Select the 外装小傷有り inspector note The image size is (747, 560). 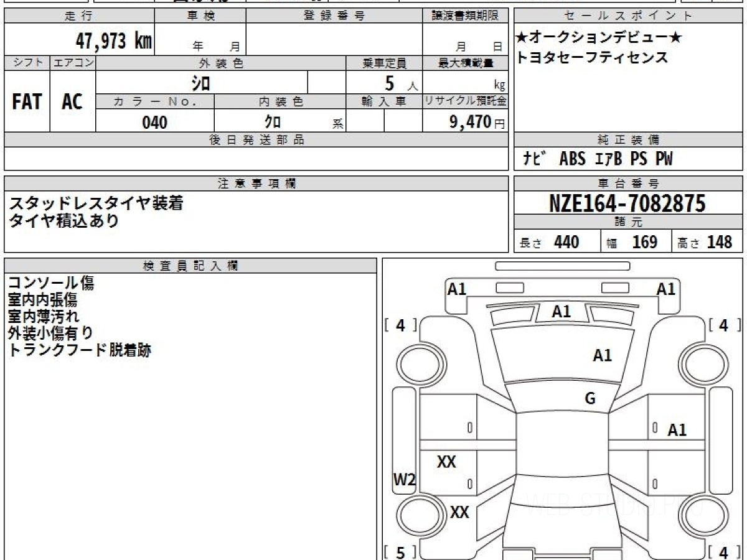[51, 333]
